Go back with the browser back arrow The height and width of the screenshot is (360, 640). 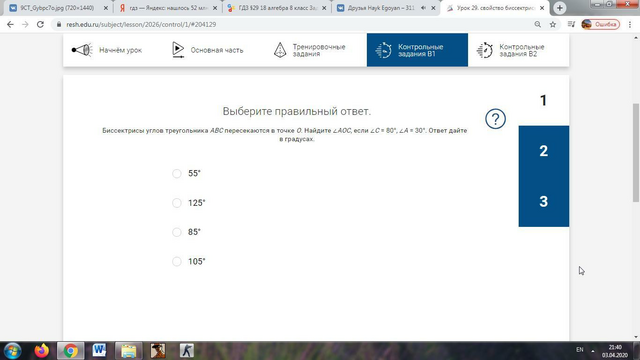pyautogui.click(x=10, y=24)
